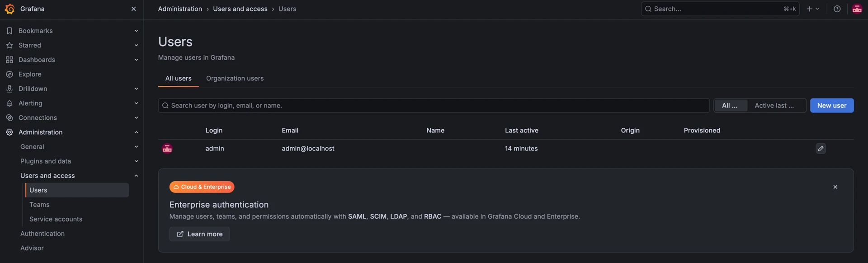Click the admin user avatar in table

(x=167, y=148)
